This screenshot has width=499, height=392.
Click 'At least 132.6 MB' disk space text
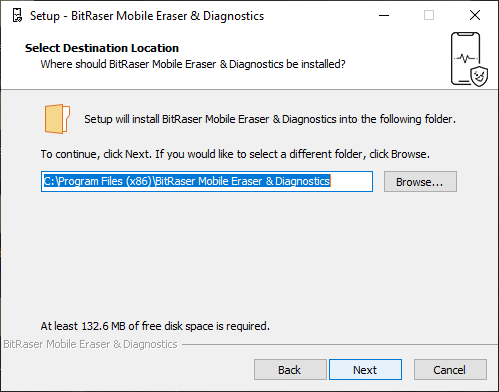pos(155,326)
